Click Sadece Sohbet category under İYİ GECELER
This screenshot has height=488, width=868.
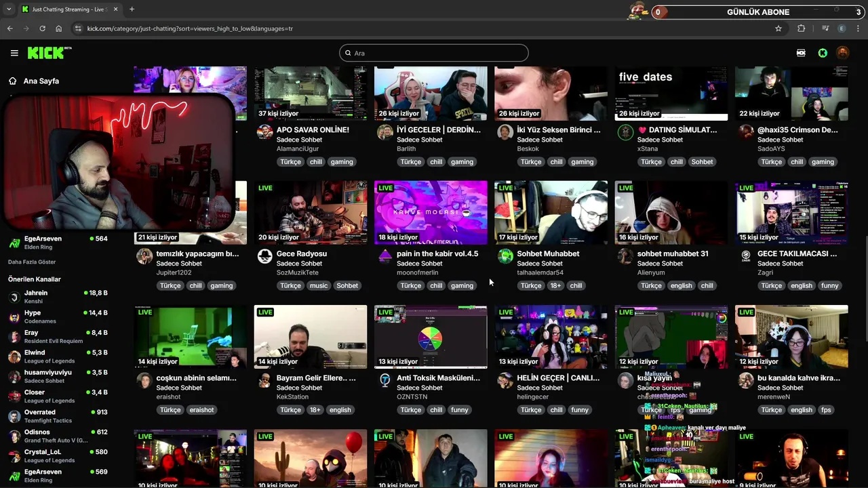pos(419,140)
